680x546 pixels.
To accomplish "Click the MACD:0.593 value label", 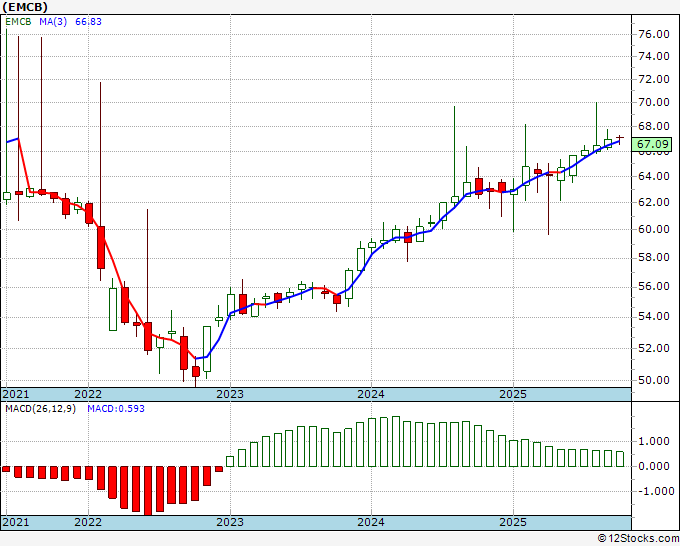I will [116, 409].
